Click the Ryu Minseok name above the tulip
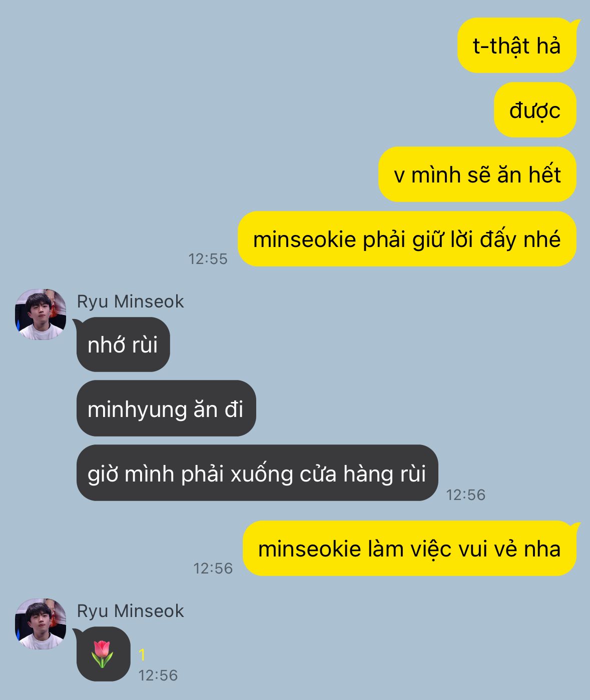 [x=130, y=611]
